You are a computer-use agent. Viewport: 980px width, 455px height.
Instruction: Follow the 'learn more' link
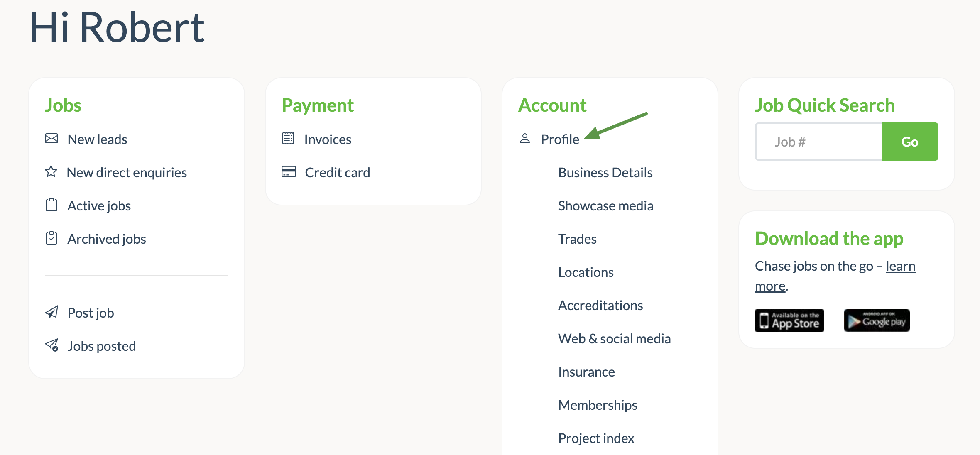point(900,266)
